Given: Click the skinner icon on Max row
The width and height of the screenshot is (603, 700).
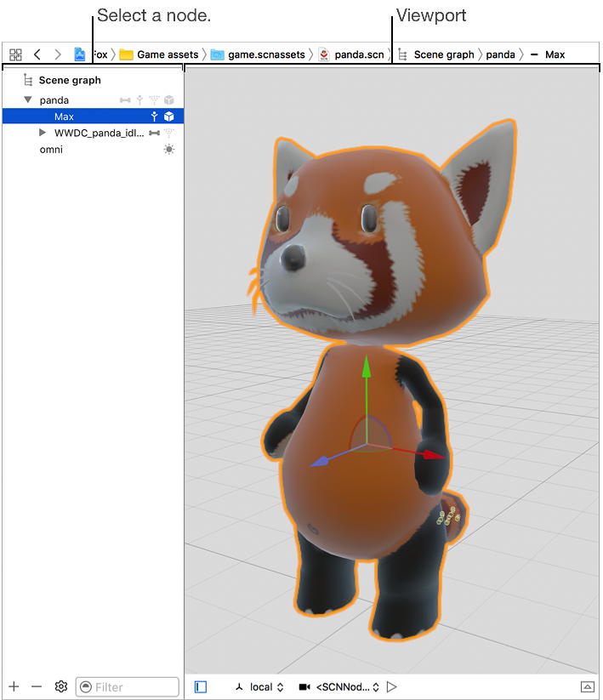Looking at the screenshot, I should coord(154,117).
